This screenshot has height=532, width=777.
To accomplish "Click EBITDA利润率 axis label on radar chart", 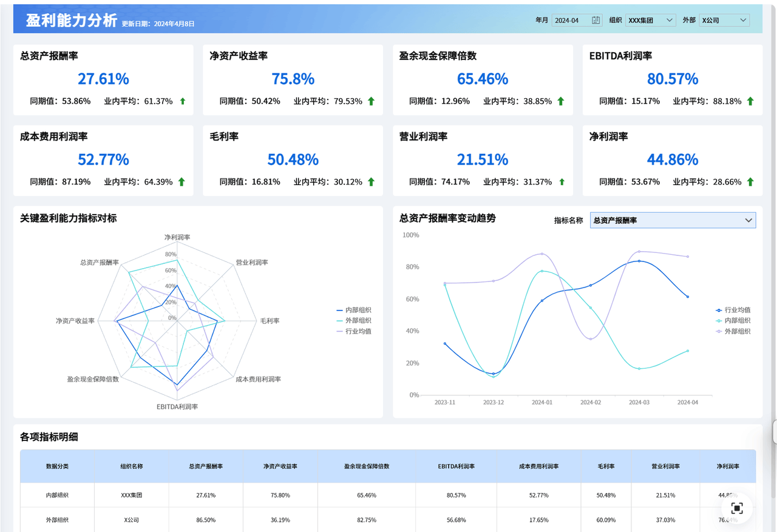I will [x=177, y=406].
